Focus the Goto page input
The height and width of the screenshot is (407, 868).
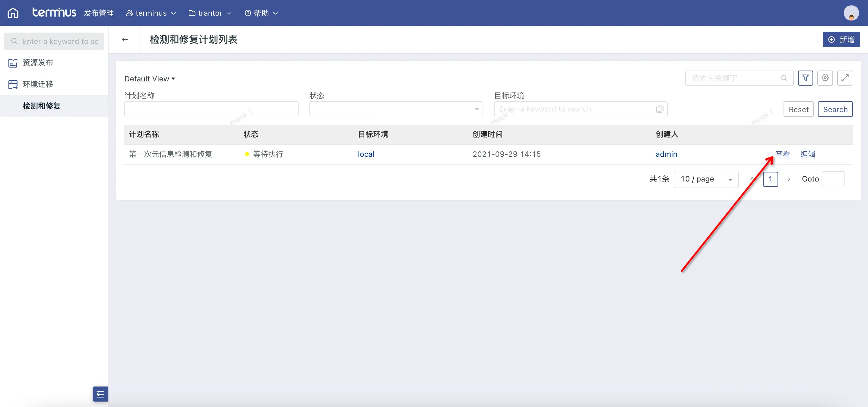(x=833, y=179)
